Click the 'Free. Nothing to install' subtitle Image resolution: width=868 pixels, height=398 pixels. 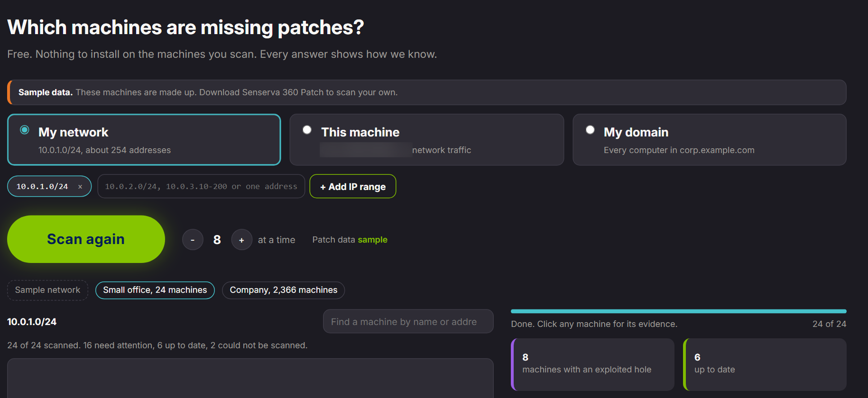pos(222,54)
